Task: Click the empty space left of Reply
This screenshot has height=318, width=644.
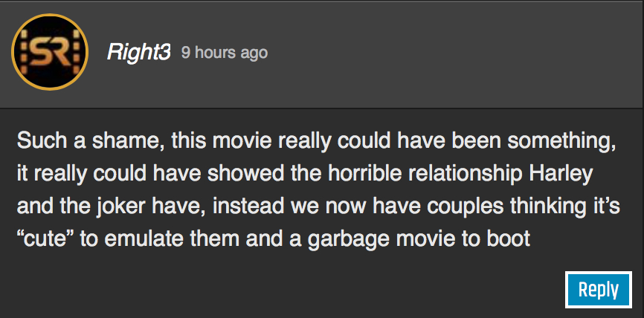Action: tap(297, 289)
